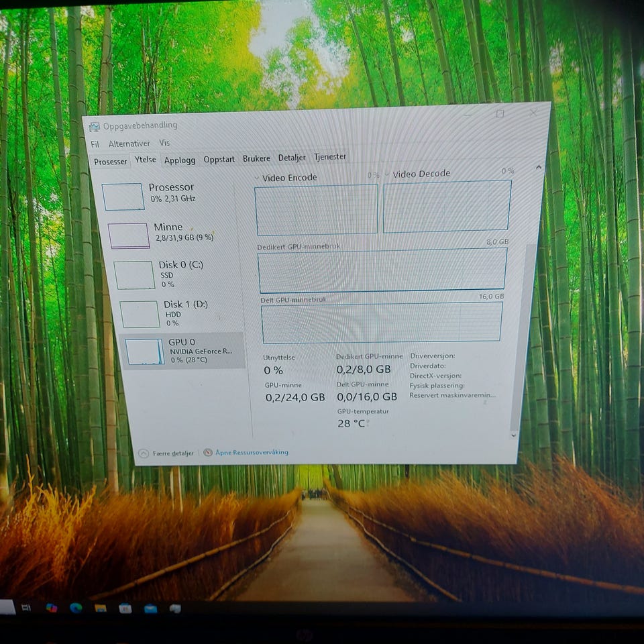Click the scroll-up arrow in GPU panel

(539, 168)
